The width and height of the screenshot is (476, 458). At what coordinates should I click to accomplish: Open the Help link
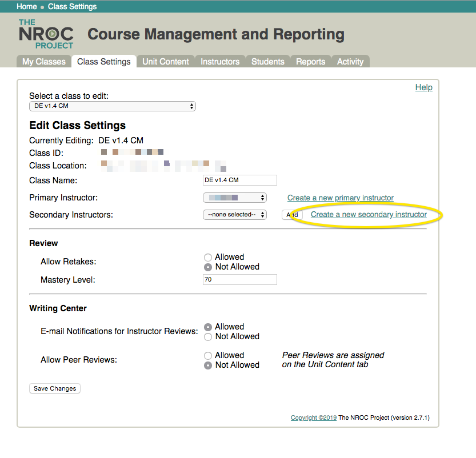[x=424, y=87]
